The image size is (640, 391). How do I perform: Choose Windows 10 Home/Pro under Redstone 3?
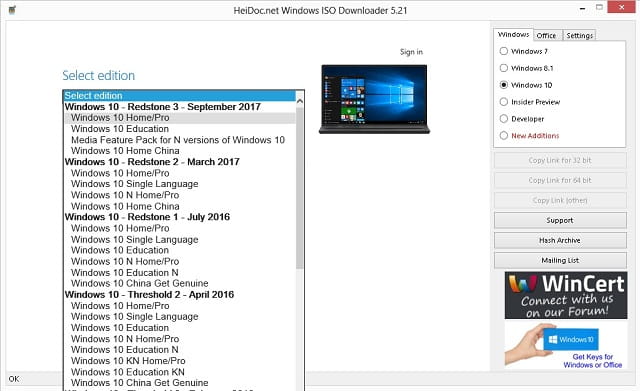[x=180, y=118]
